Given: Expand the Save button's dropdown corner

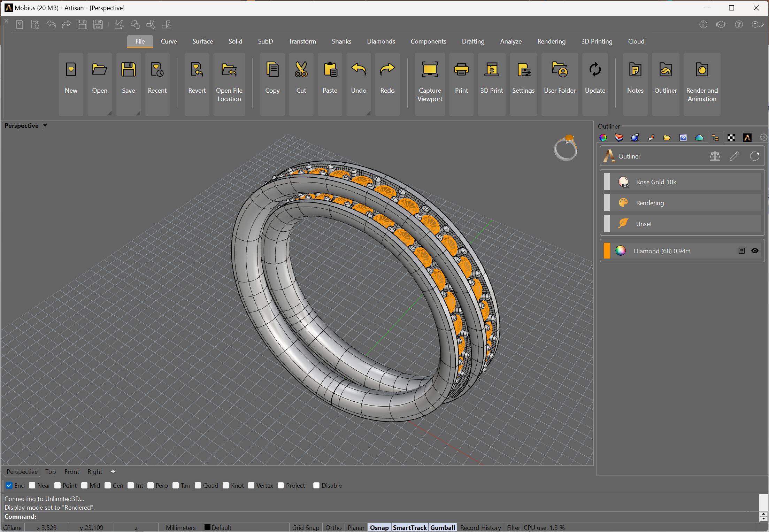Looking at the screenshot, I should [x=138, y=113].
